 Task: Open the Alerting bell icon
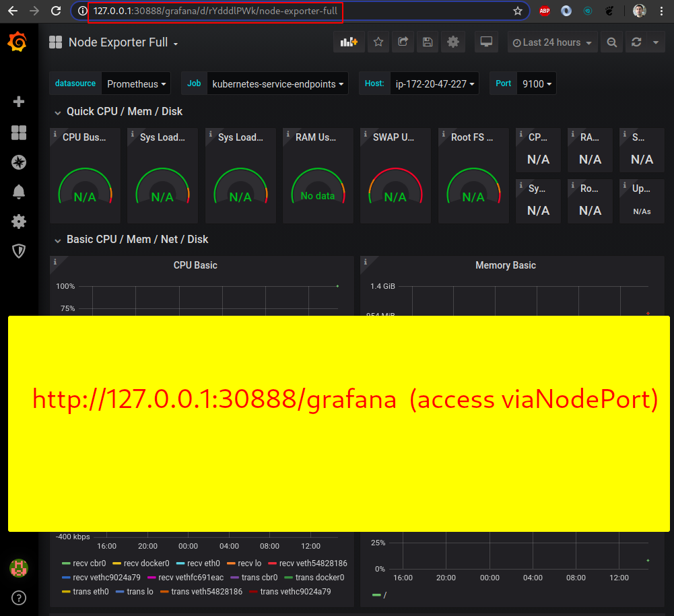coord(18,192)
